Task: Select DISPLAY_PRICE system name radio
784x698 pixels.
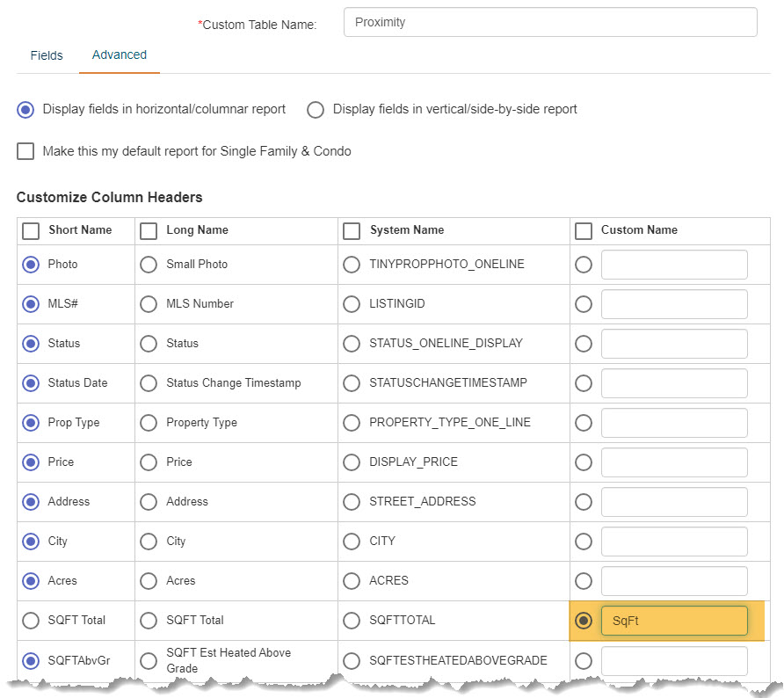Action: [x=352, y=462]
